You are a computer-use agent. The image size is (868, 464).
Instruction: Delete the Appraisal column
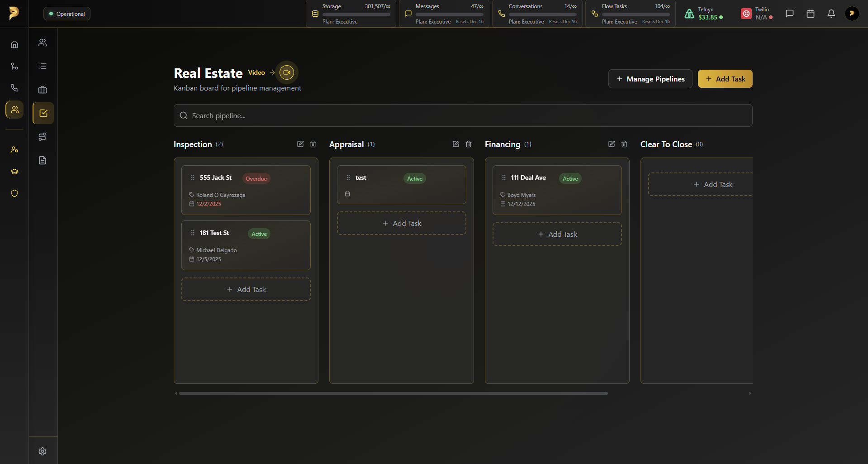pos(469,144)
